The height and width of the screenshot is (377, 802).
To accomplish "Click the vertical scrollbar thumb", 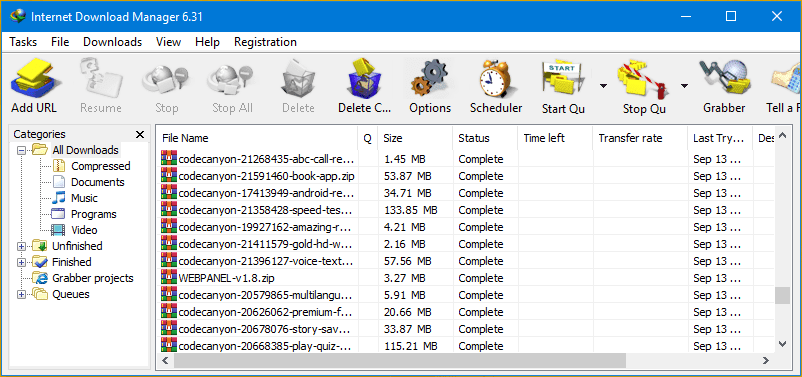I will pyautogui.click(x=782, y=295).
